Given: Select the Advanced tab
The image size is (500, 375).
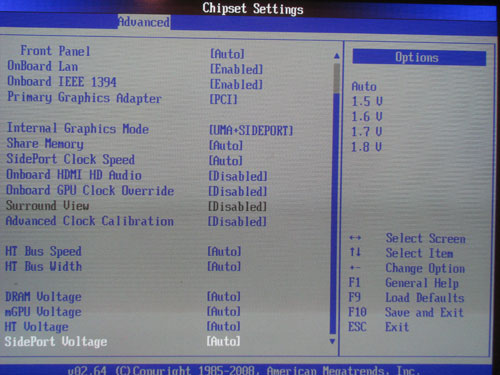Looking at the screenshot, I should pyautogui.click(x=144, y=22).
